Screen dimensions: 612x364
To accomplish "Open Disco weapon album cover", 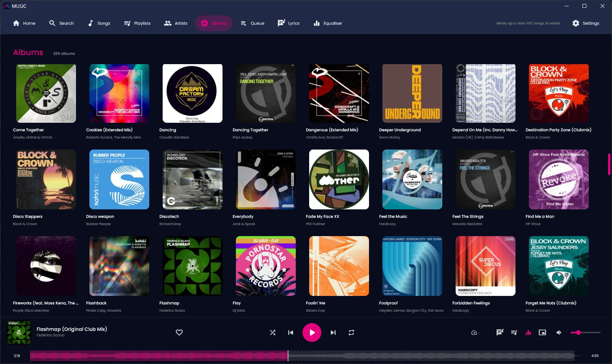I will click(119, 179).
